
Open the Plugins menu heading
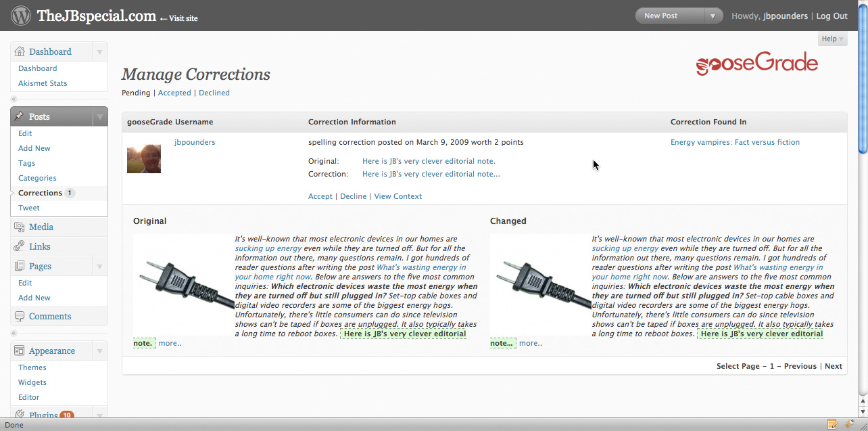point(43,414)
